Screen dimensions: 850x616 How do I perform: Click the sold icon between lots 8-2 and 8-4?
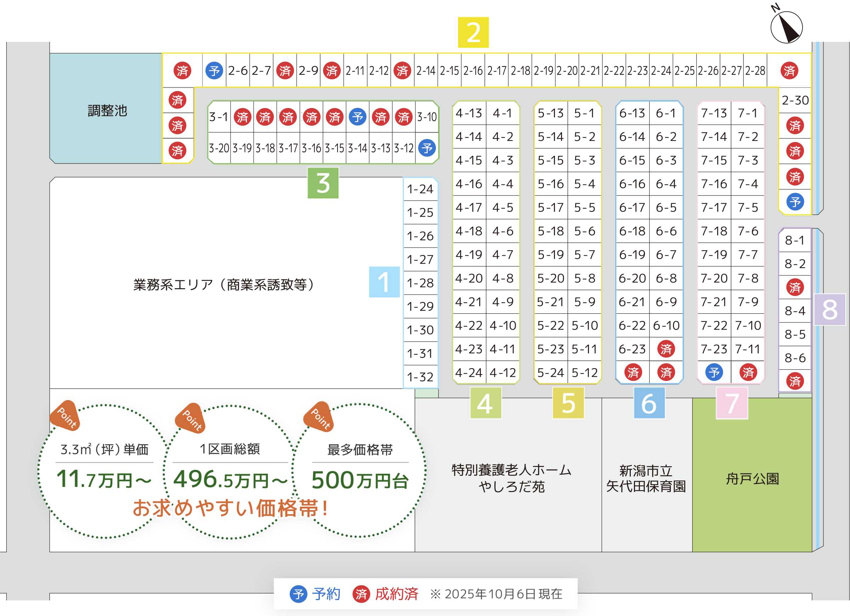coord(795,287)
